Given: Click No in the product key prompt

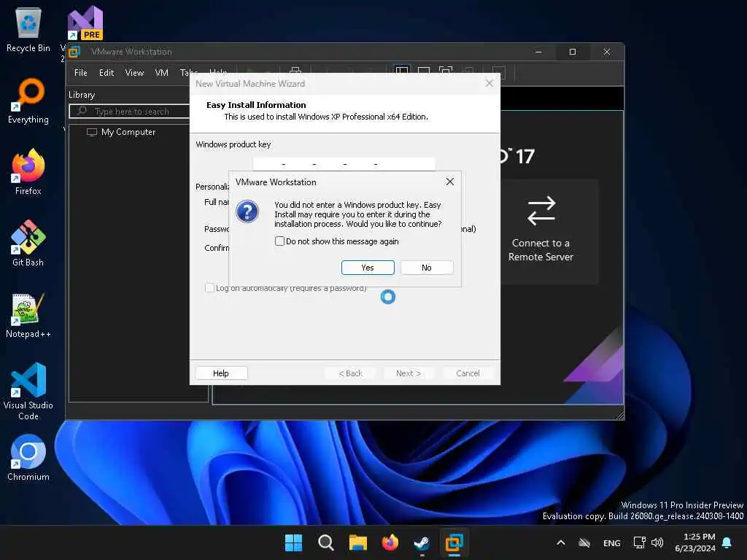Looking at the screenshot, I should point(426,268).
